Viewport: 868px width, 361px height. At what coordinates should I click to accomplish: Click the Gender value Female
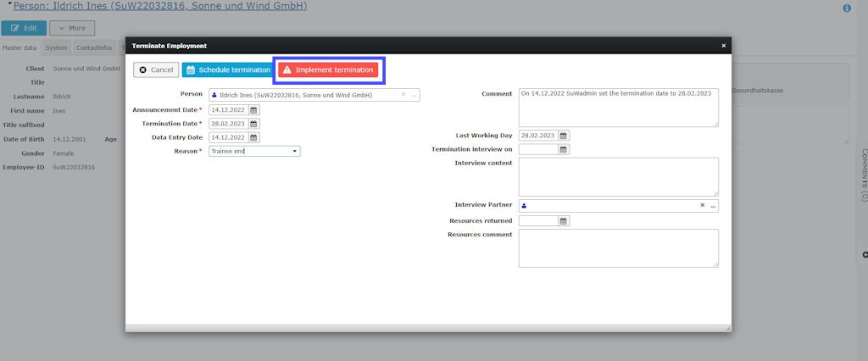coord(63,153)
